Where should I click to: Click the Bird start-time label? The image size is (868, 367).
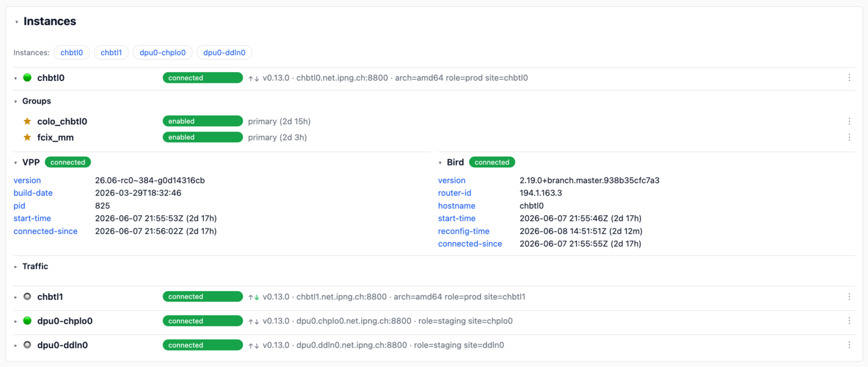click(x=457, y=218)
